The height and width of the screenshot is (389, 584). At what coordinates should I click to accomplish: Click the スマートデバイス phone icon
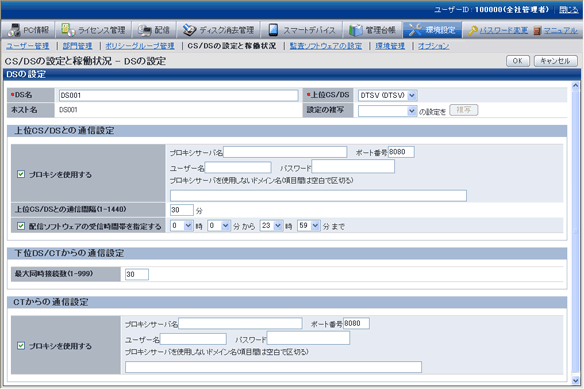(x=273, y=30)
